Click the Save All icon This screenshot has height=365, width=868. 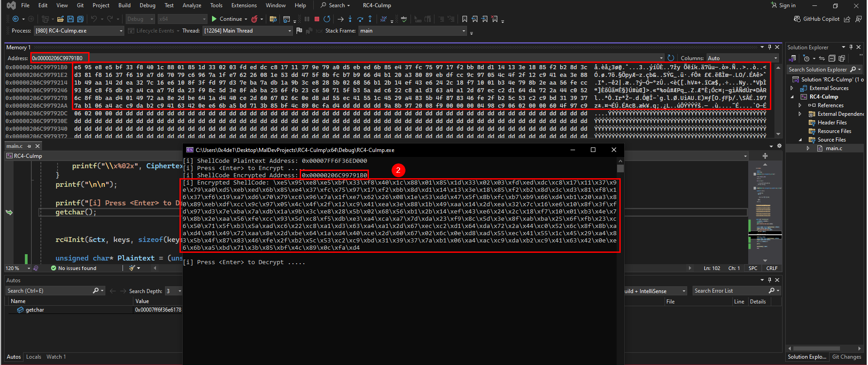(x=80, y=19)
